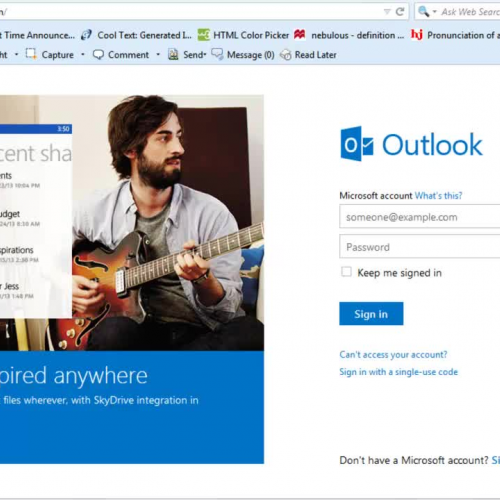This screenshot has width=500, height=500.
Task: Click the Capture selection icon
Action: click(x=31, y=54)
